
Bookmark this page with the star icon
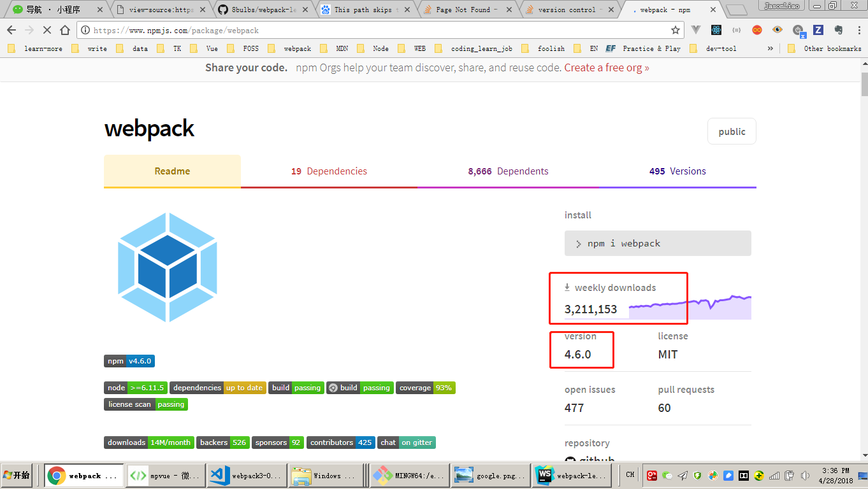click(676, 30)
